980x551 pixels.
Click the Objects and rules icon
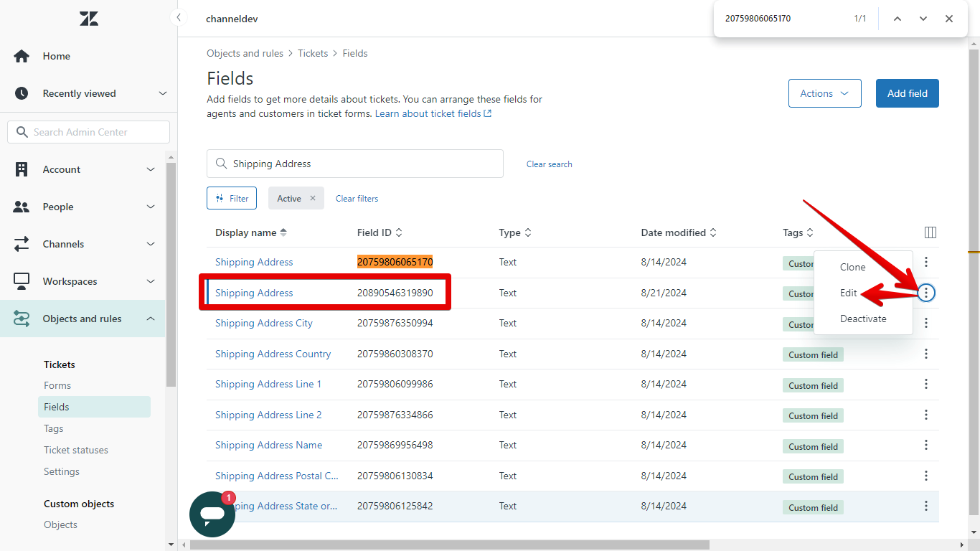click(x=22, y=319)
